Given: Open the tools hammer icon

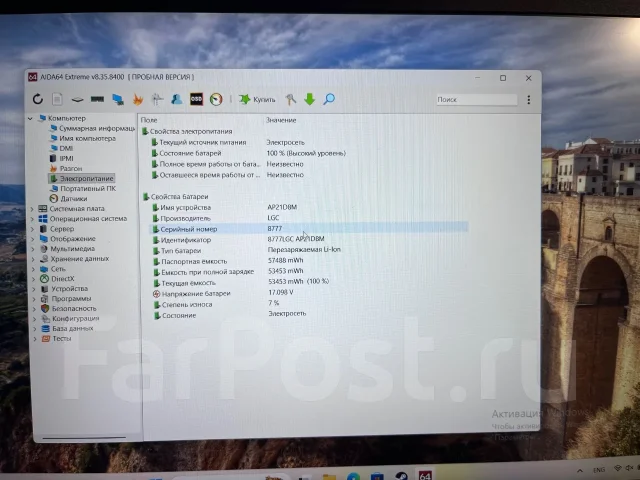Looking at the screenshot, I should click(291, 99).
